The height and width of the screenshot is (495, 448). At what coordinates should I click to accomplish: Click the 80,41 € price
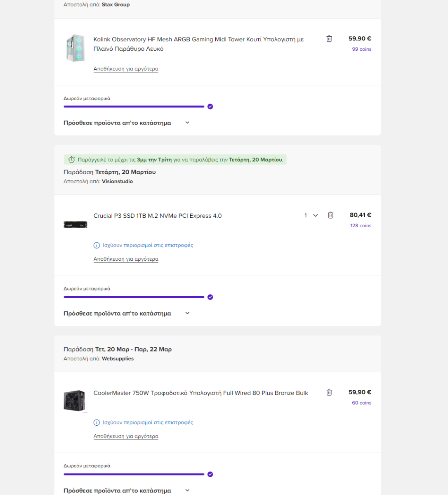pos(361,215)
